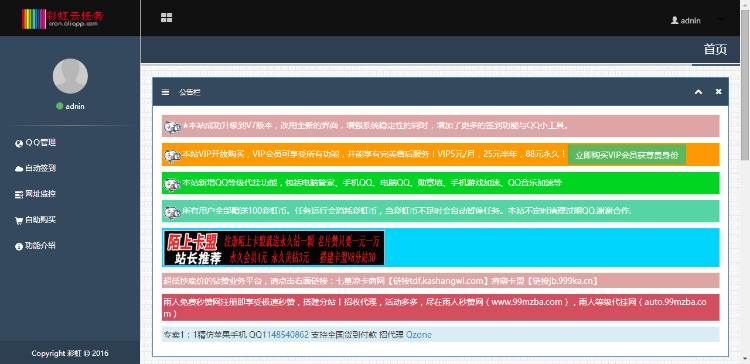Click the globe icon beside QQ管理
Image resolution: width=750 pixels, height=364 pixels.
(x=19, y=143)
